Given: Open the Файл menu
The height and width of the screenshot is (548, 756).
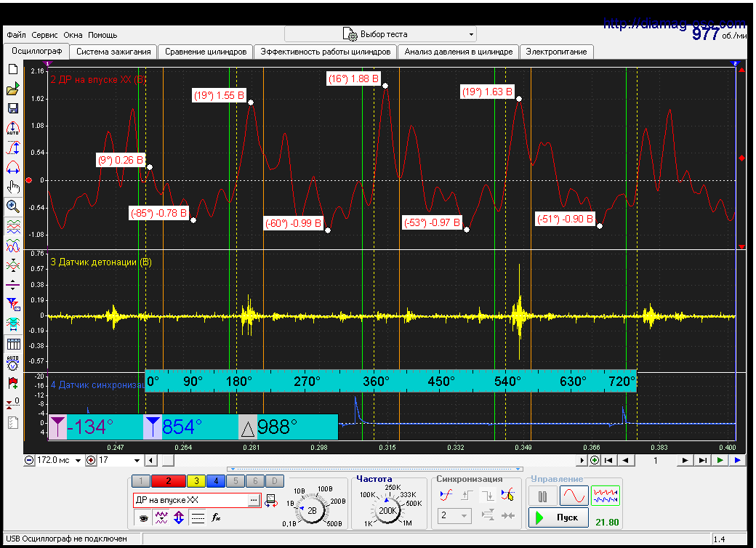Looking at the screenshot, I should click(17, 35).
